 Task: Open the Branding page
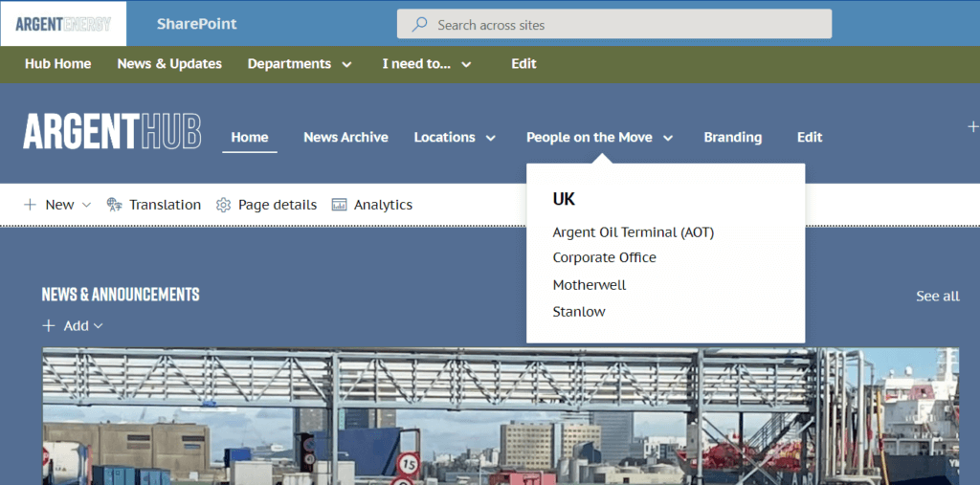732,137
